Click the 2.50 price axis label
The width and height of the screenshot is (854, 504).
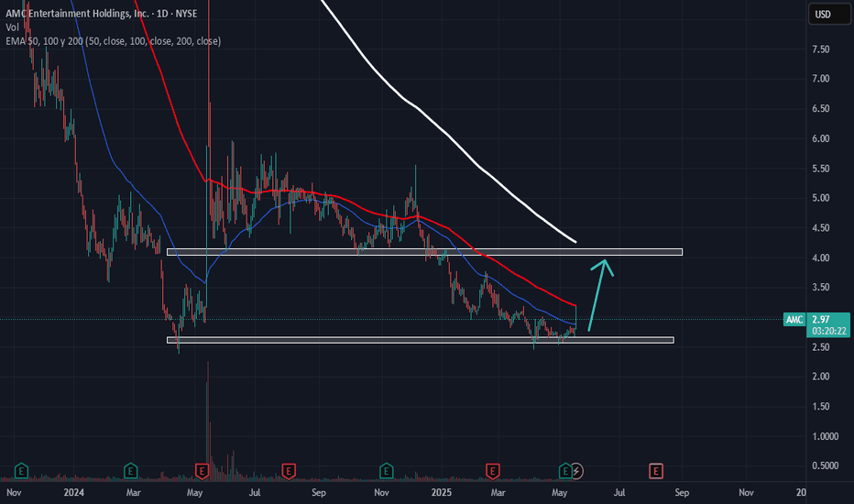pyautogui.click(x=821, y=347)
